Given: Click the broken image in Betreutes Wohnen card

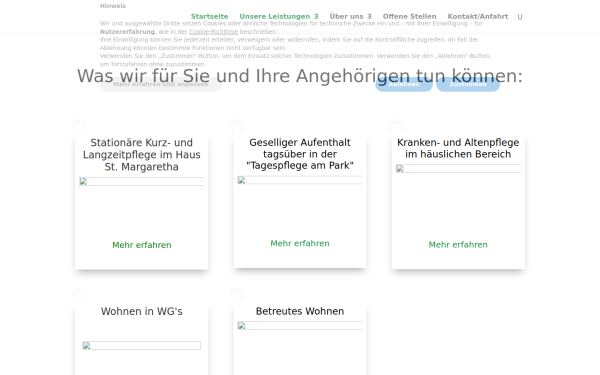Looking at the screenshot, I should (300, 326).
